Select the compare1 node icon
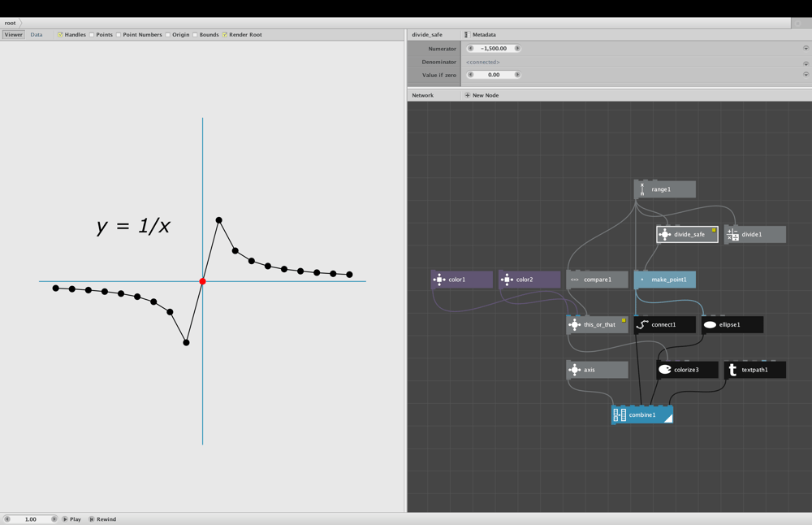The height and width of the screenshot is (525, 812). [574, 280]
